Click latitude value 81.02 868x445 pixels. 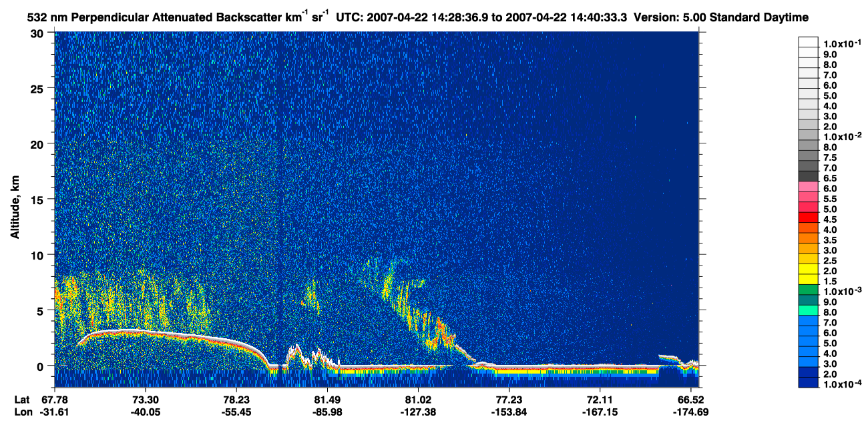point(417,399)
